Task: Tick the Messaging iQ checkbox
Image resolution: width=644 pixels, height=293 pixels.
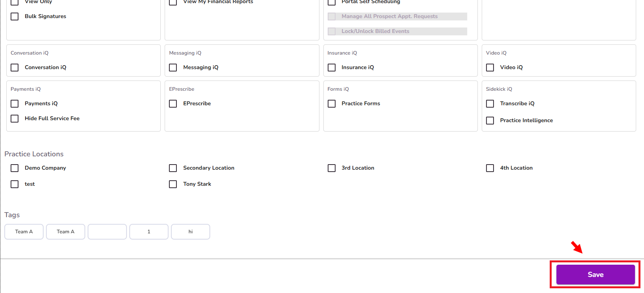Action: pos(173,68)
